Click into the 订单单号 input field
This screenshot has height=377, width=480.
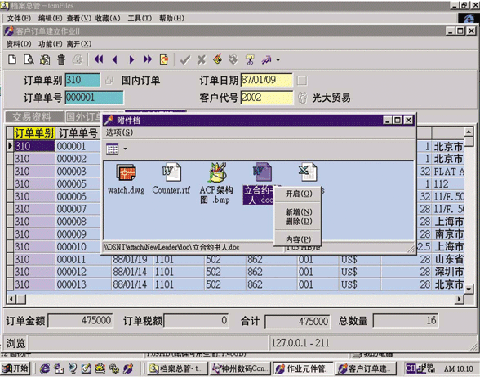coord(94,98)
